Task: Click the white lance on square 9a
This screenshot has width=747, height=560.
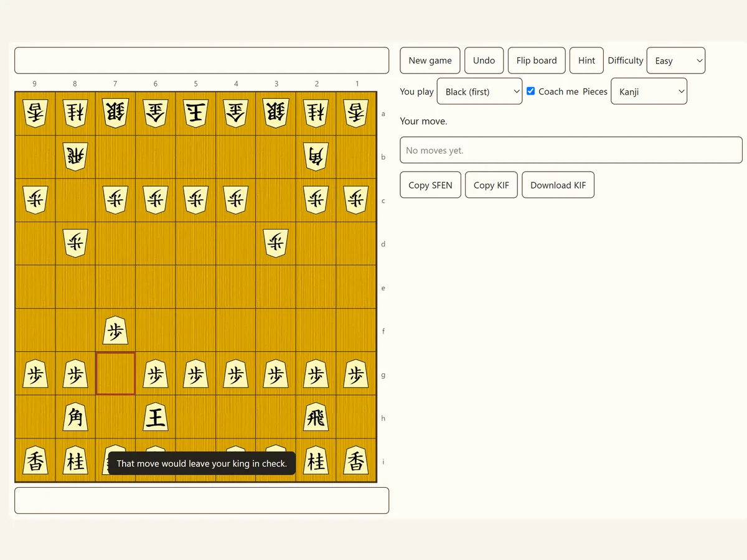Action: (35, 113)
